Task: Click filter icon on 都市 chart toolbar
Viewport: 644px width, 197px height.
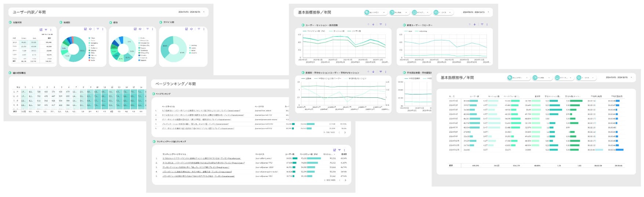Action: pos(148,29)
